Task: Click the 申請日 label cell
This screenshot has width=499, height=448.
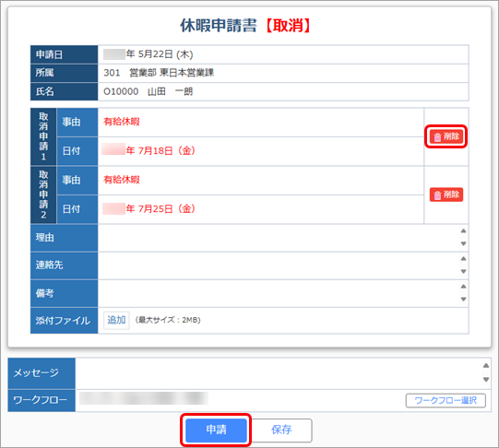Action: tap(65, 54)
